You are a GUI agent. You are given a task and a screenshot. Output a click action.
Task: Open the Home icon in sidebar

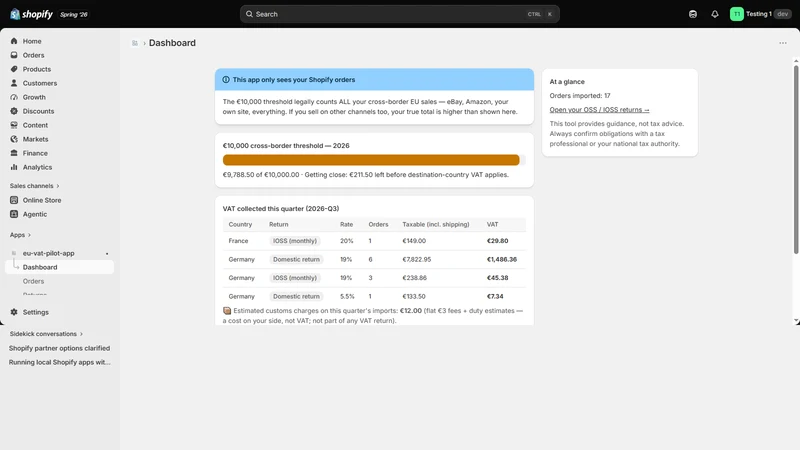point(14,41)
